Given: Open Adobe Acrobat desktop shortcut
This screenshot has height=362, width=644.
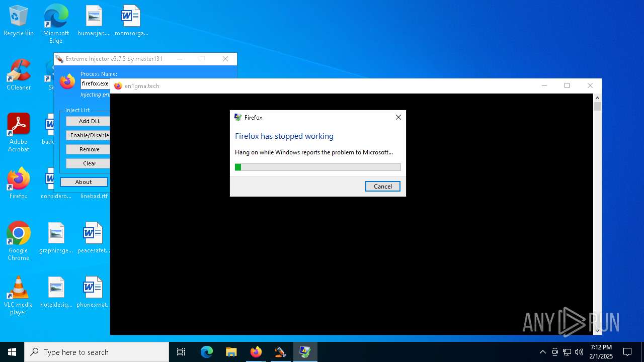Looking at the screenshot, I should (x=19, y=133).
